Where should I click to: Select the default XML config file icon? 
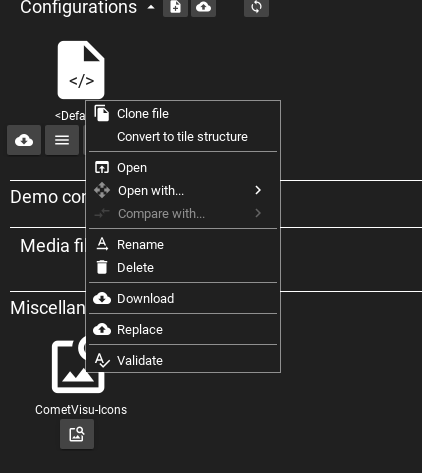(x=81, y=70)
